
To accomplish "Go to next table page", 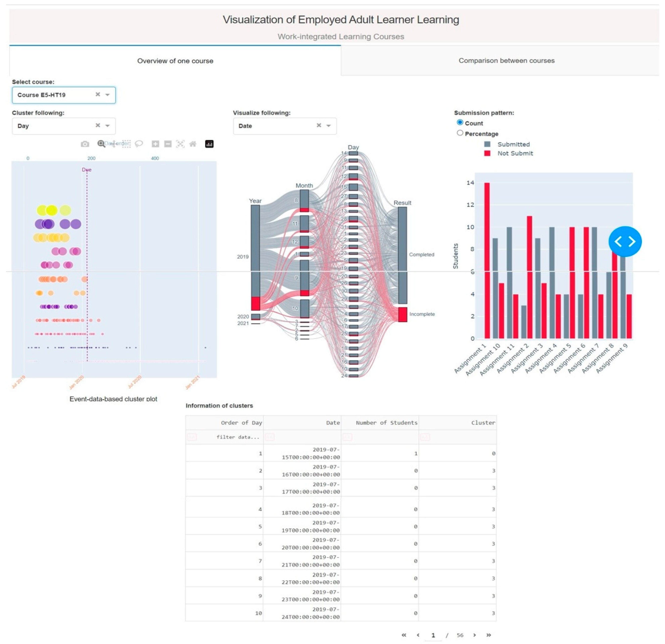I will (474, 635).
